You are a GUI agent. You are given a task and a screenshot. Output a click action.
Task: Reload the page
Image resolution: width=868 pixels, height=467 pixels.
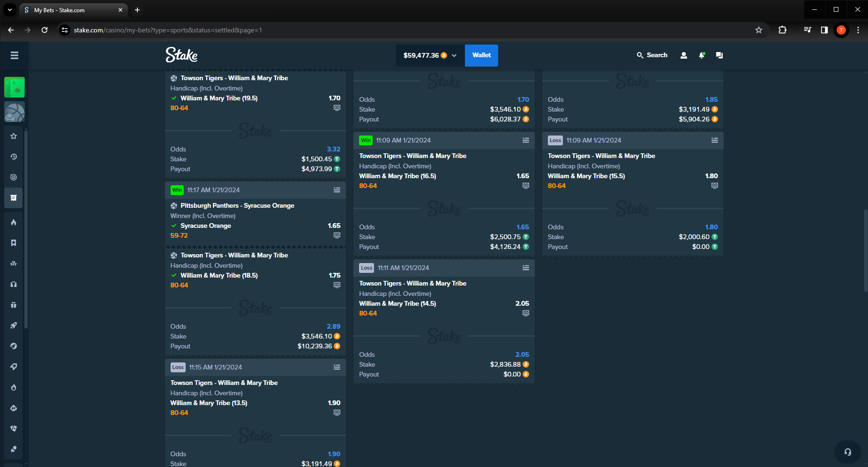(x=45, y=30)
